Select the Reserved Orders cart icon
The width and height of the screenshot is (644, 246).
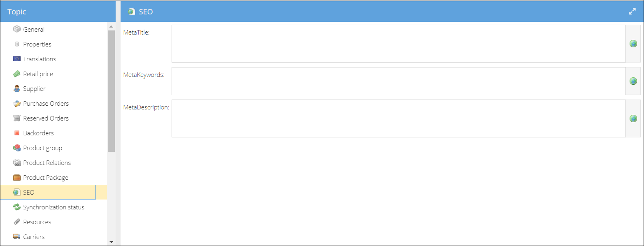[17, 118]
